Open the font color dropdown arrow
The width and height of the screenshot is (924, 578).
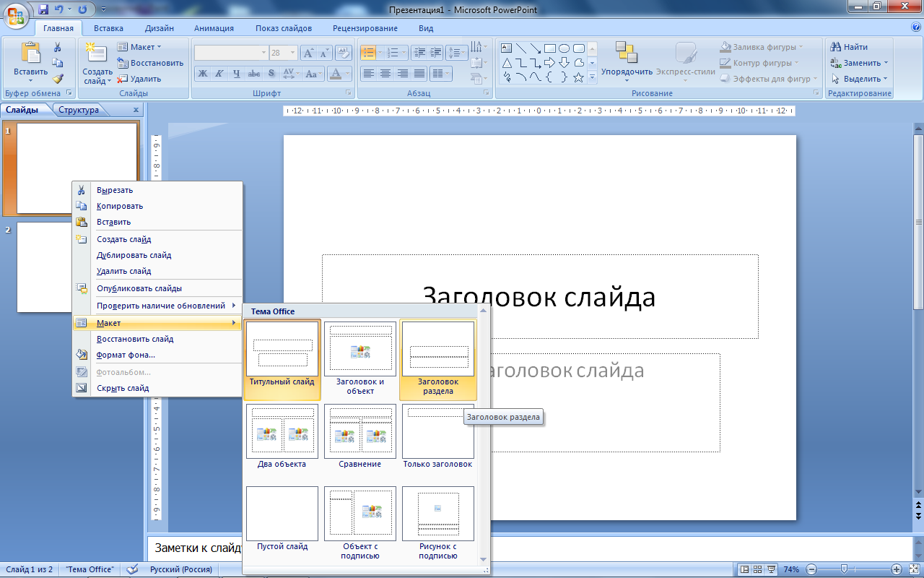point(346,73)
